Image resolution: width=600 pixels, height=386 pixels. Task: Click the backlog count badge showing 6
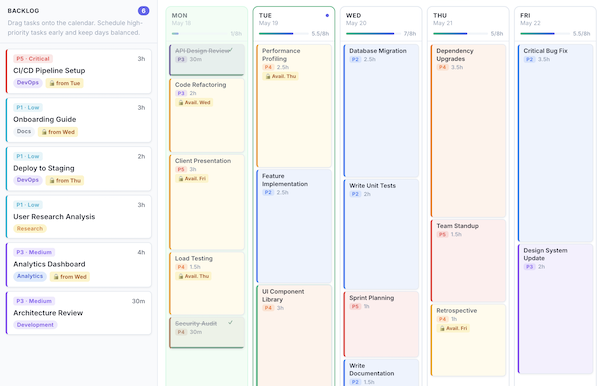143,11
